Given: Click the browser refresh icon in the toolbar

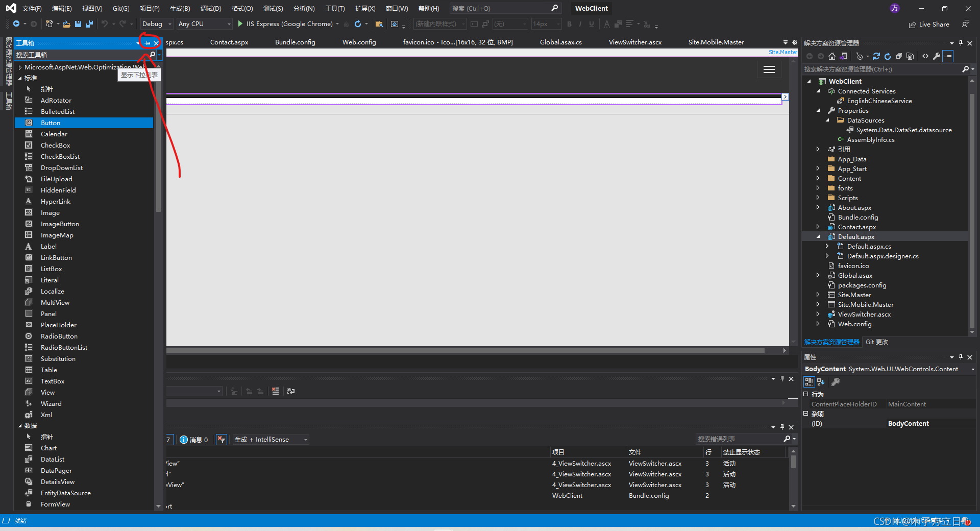Looking at the screenshot, I should point(358,24).
